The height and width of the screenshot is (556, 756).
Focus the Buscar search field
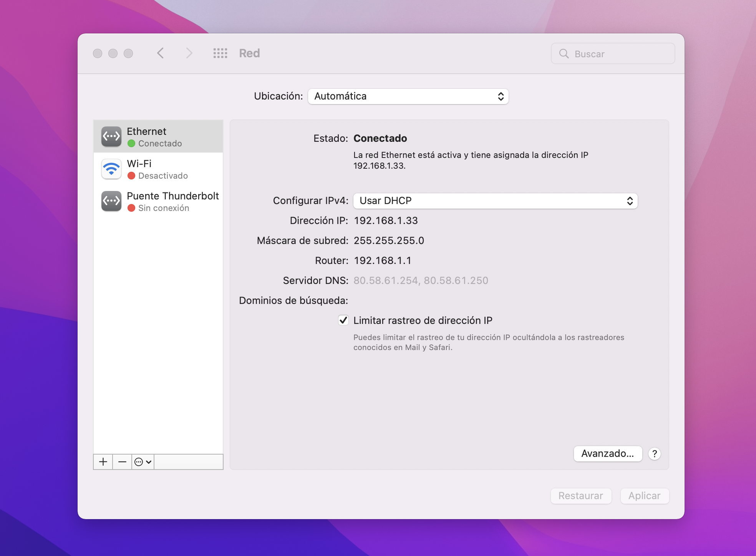point(613,54)
